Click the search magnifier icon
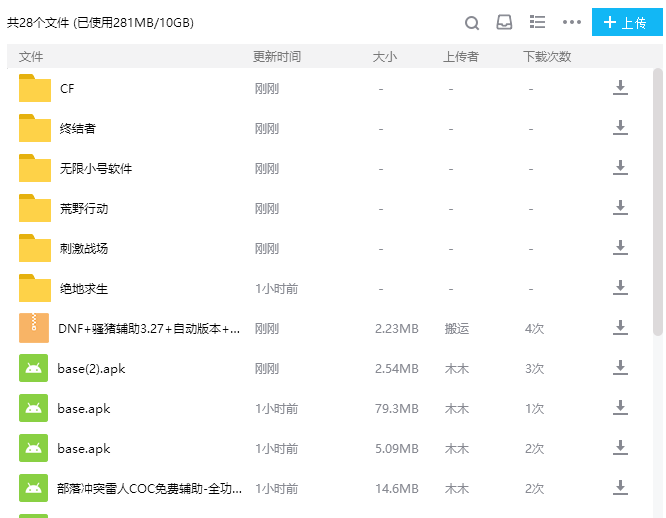666x518 pixels. (472, 22)
